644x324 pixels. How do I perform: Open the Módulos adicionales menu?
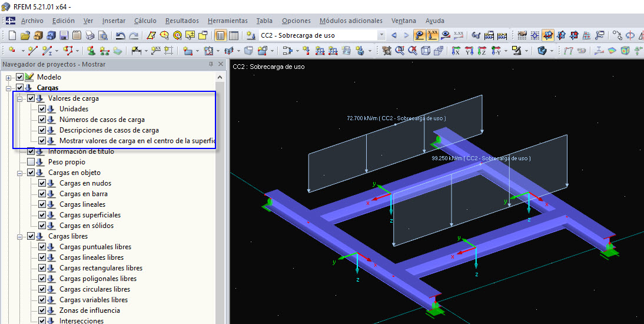click(x=351, y=21)
